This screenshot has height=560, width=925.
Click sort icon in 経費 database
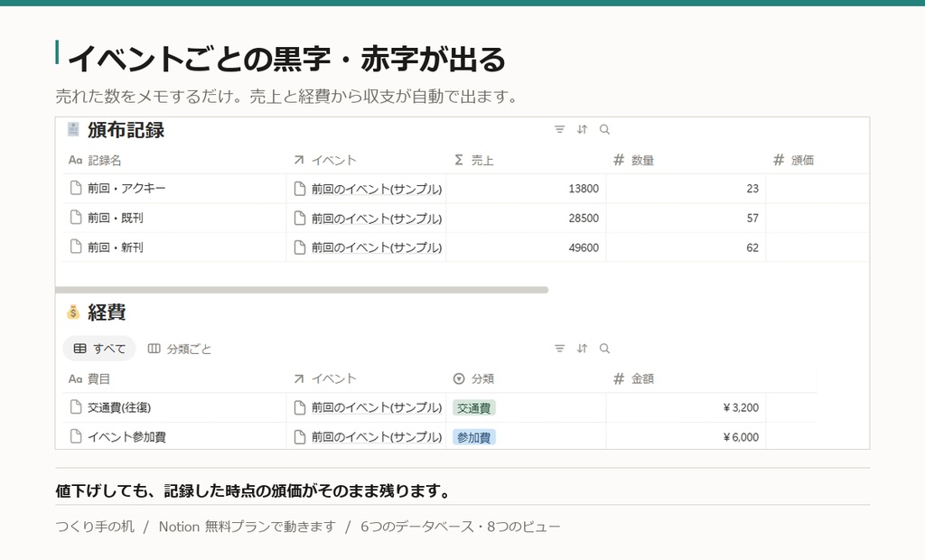pos(583,348)
